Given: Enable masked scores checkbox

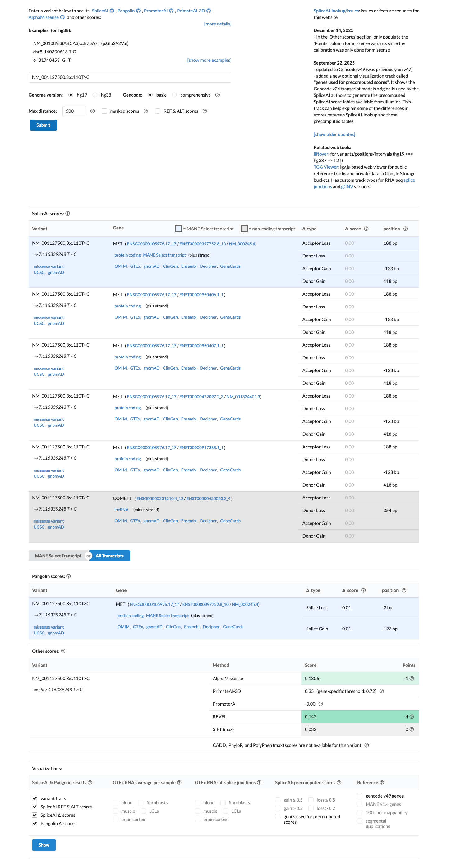Looking at the screenshot, I should pyautogui.click(x=104, y=111).
